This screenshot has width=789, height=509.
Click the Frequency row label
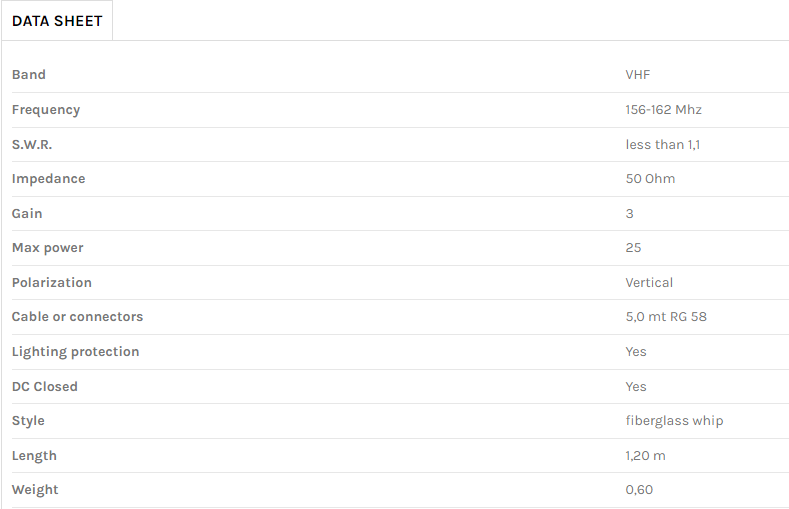[46, 110]
